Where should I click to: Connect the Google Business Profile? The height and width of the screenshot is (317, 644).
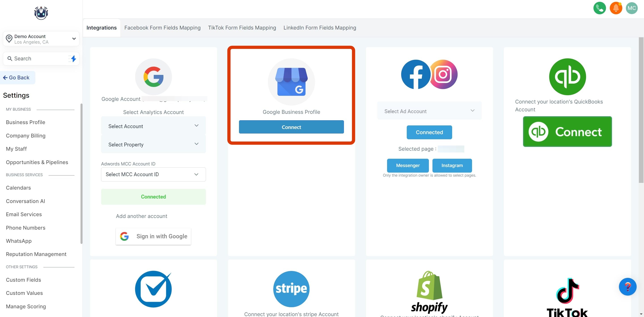[x=291, y=127]
